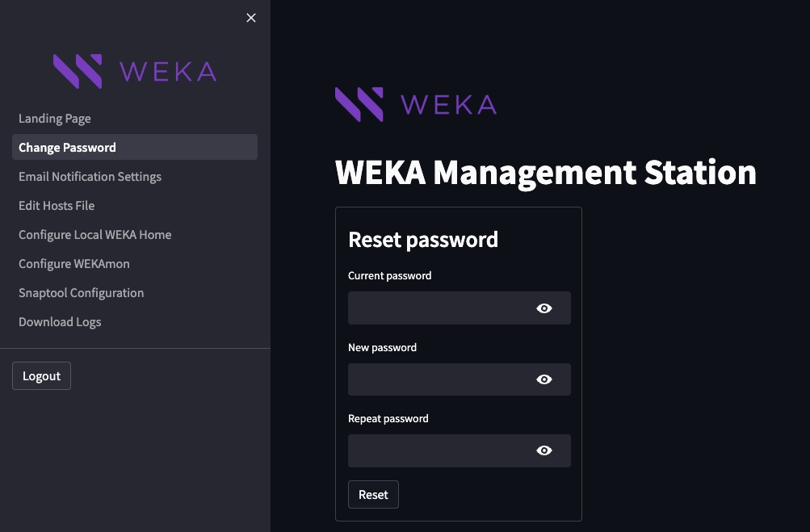This screenshot has width=810, height=532.
Task: Reveal the new password with eye icon
Action: coord(544,379)
